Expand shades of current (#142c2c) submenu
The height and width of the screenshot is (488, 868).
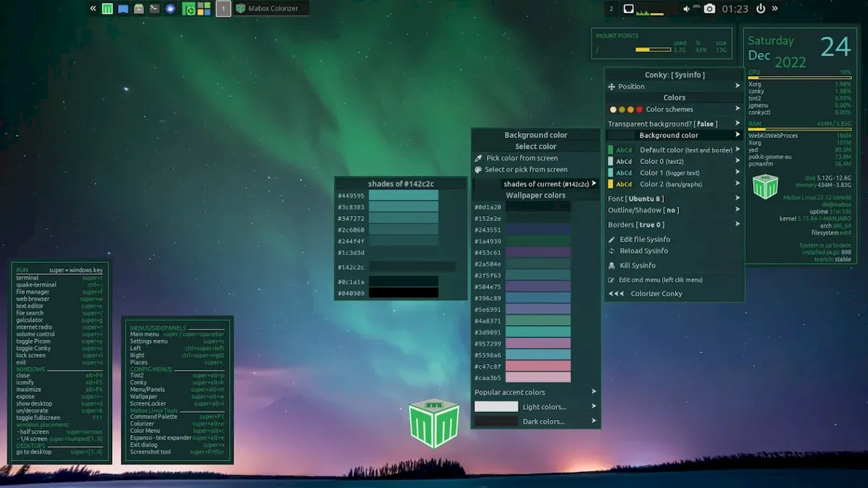536,184
